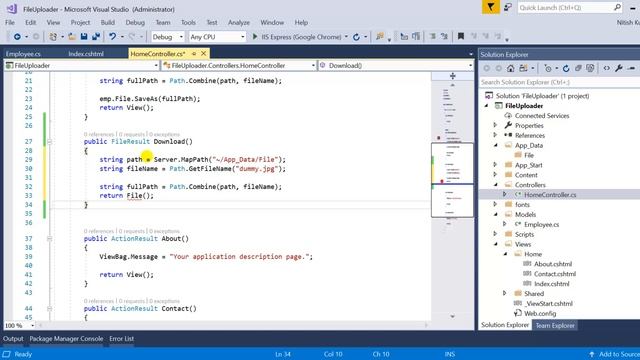Viewport: 640px width, 360px height.
Task: Open the Build menu
Action: (x=108, y=22)
